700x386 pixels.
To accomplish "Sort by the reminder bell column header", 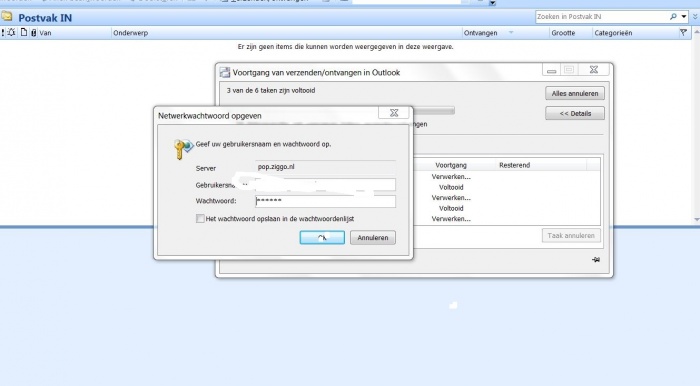I will (x=11, y=33).
